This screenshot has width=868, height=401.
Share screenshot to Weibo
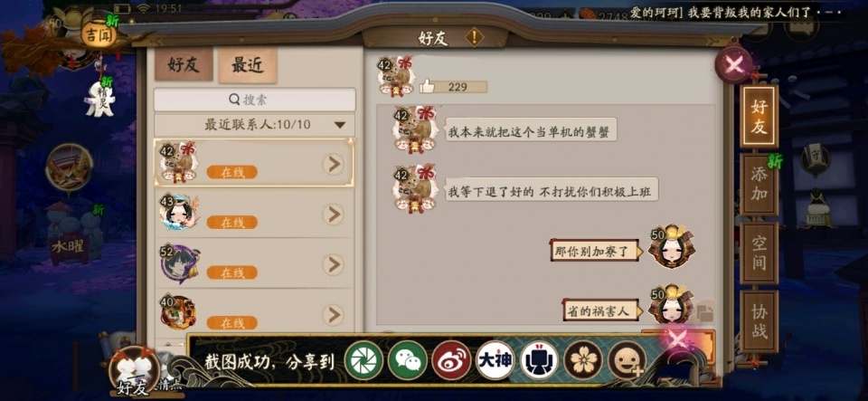coord(452,360)
